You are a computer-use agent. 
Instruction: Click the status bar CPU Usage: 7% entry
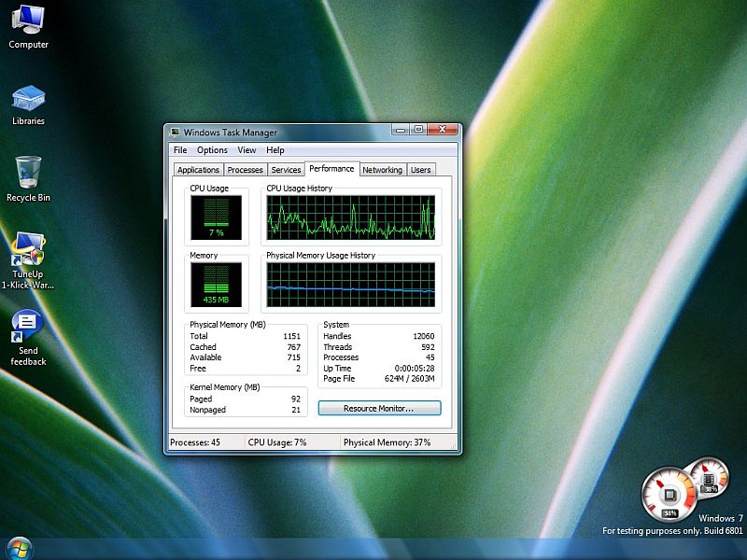coord(277,442)
